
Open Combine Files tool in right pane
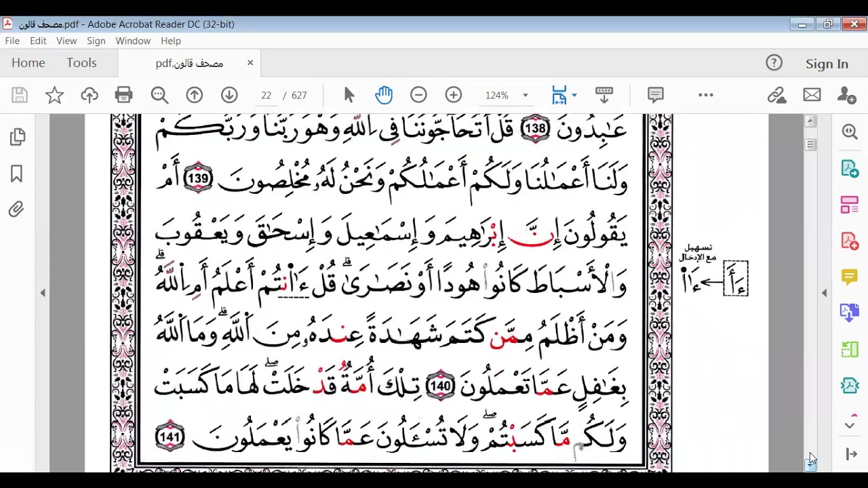click(x=850, y=312)
